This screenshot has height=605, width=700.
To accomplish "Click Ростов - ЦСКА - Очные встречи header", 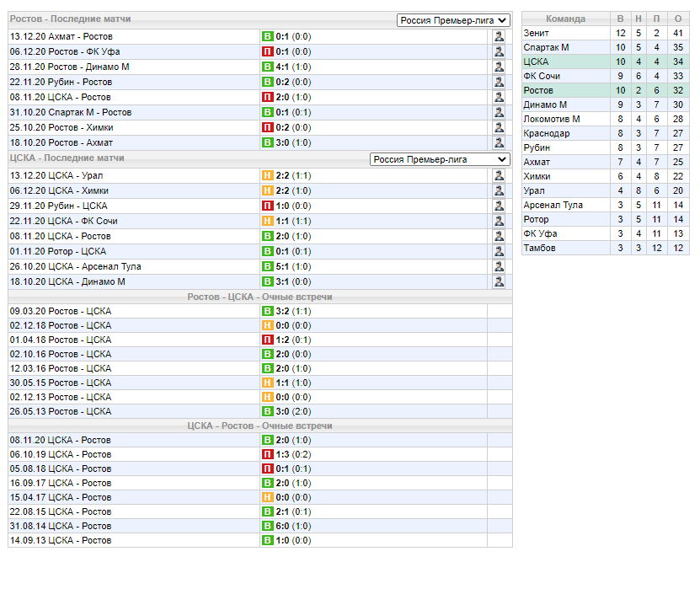I will (x=259, y=297).
